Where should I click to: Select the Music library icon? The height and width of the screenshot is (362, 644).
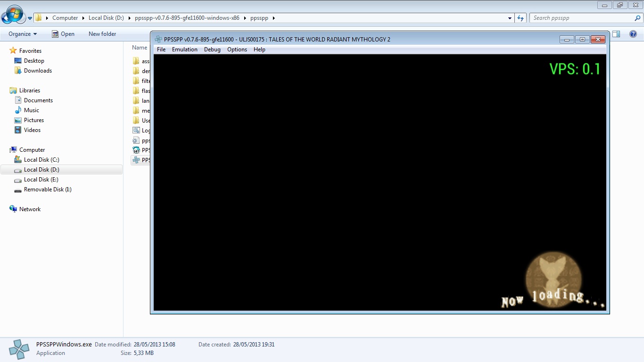[x=18, y=110]
